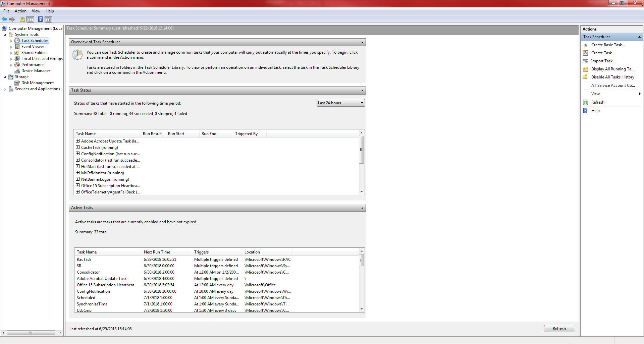Open the Action menu

coord(20,11)
